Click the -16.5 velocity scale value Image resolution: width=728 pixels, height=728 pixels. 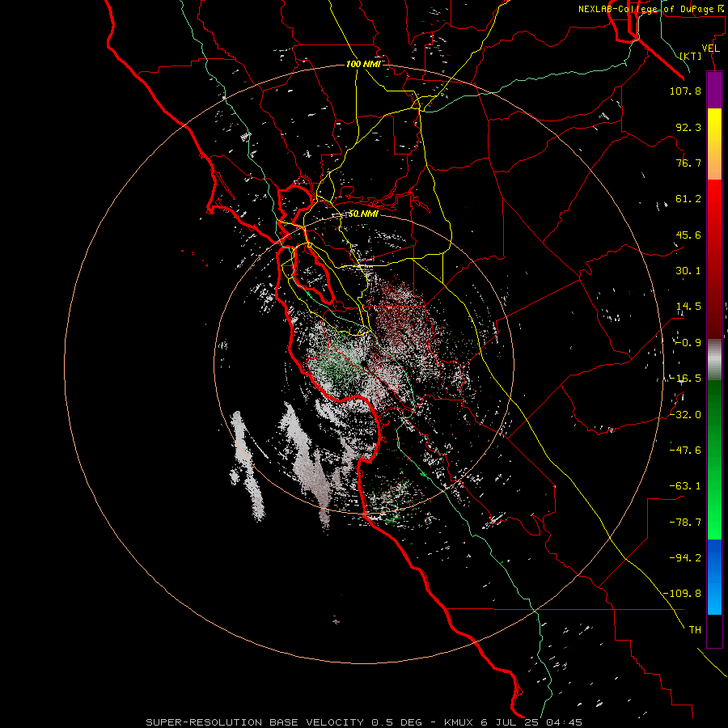coord(685,379)
